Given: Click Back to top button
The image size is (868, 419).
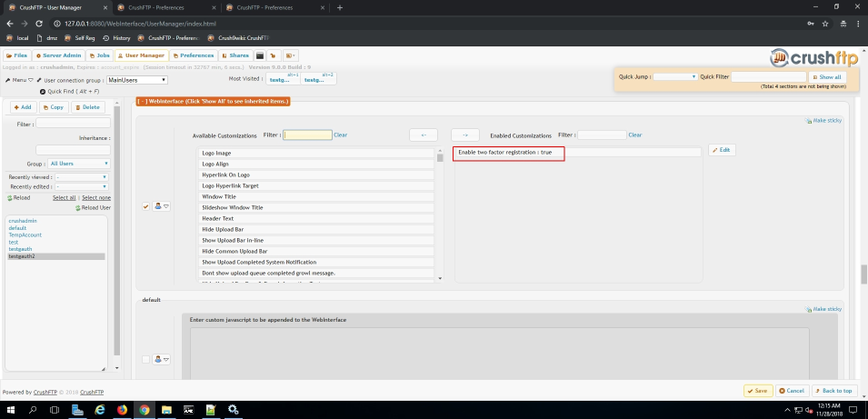Looking at the screenshot, I should click(833, 391).
